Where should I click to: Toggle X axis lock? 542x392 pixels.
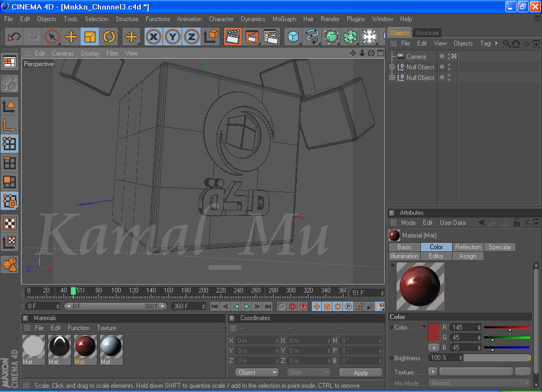tap(153, 37)
